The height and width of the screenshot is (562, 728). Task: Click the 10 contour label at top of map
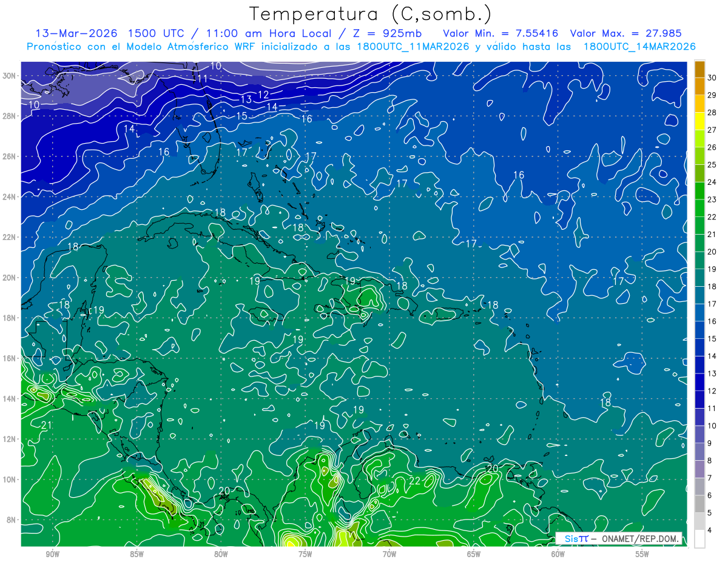(216, 66)
